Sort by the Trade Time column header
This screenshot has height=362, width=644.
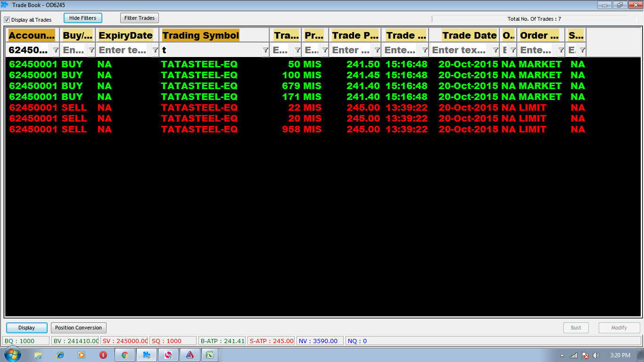pos(405,35)
